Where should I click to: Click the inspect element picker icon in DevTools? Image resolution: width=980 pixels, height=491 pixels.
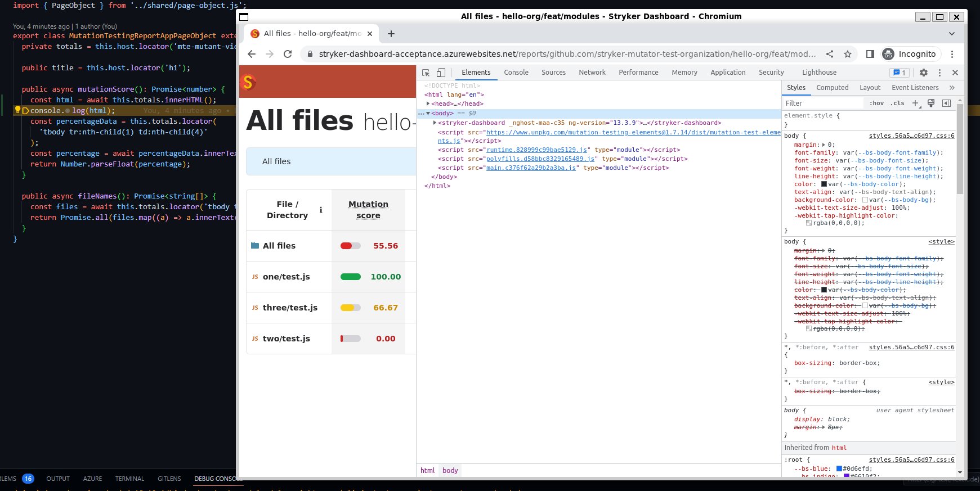tap(426, 73)
